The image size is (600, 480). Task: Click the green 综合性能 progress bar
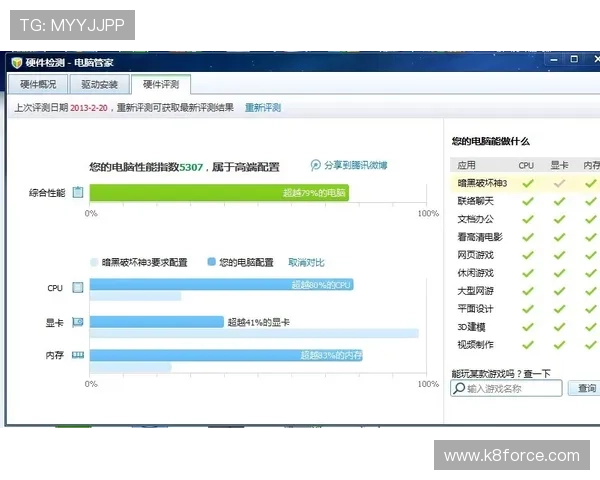pos(219,193)
